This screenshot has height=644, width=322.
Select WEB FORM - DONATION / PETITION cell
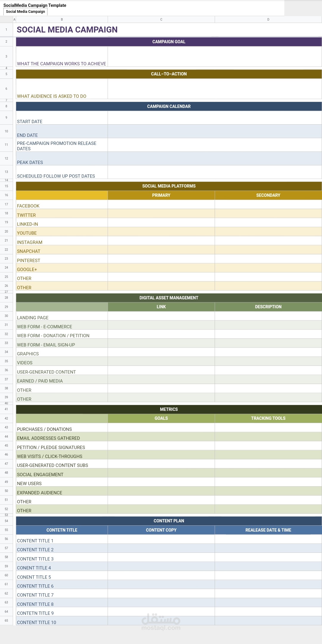click(x=62, y=334)
